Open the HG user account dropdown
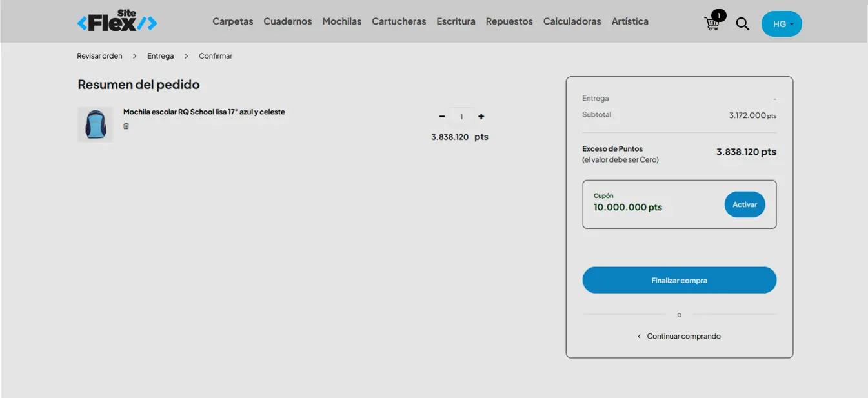This screenshot has height=398, width=868. tap(782, 24)
